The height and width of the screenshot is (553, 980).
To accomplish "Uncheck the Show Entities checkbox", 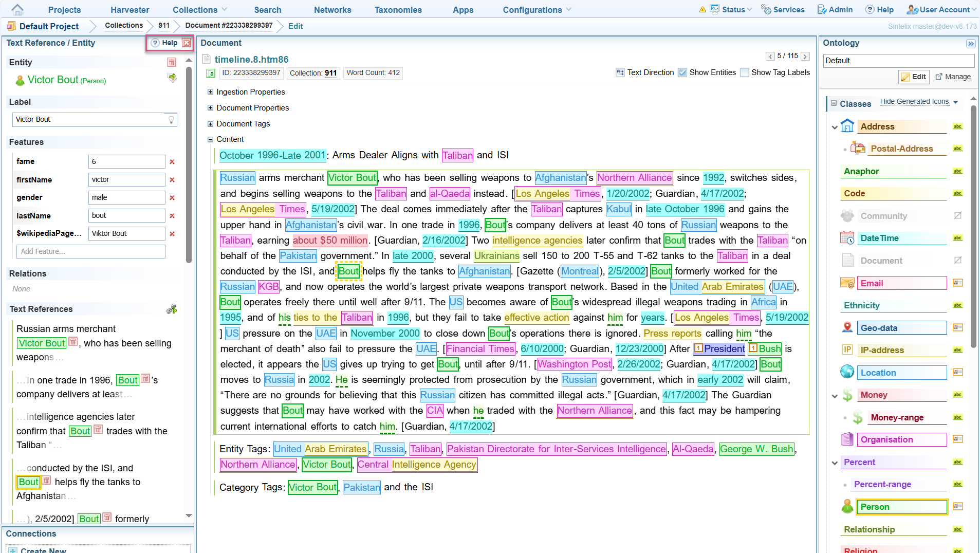I will point(682,72).
